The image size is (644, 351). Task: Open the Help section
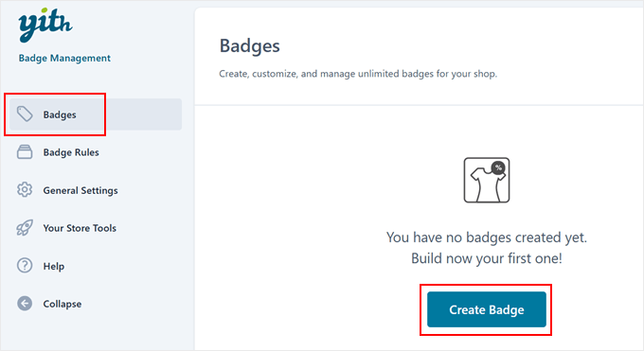tap(54, 266)
